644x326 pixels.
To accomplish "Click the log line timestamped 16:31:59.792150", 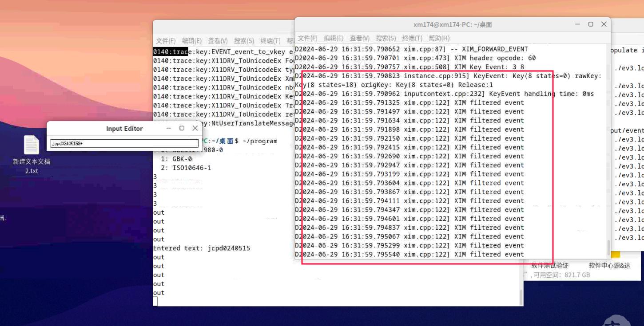I will click(409, 138).
